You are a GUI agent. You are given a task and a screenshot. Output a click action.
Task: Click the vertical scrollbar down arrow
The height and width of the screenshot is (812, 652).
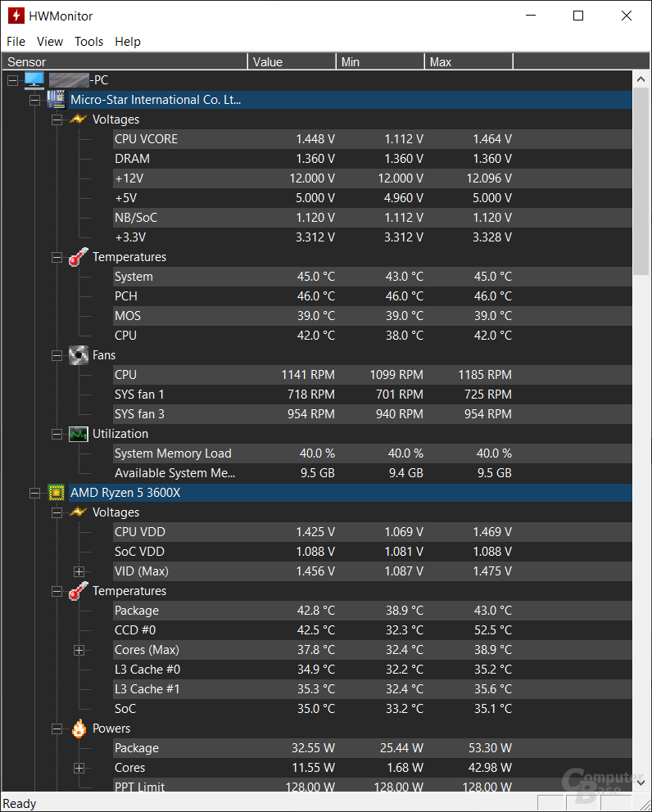click(641, 783)
